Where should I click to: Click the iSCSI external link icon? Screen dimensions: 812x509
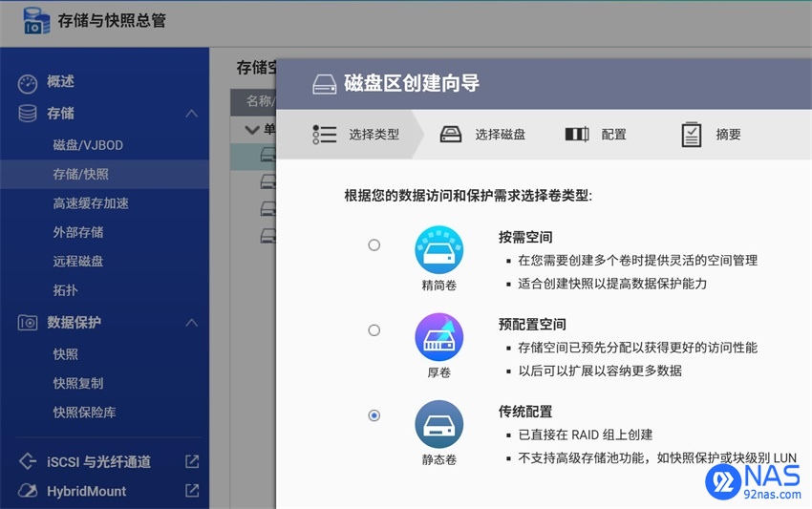point(192,461)
